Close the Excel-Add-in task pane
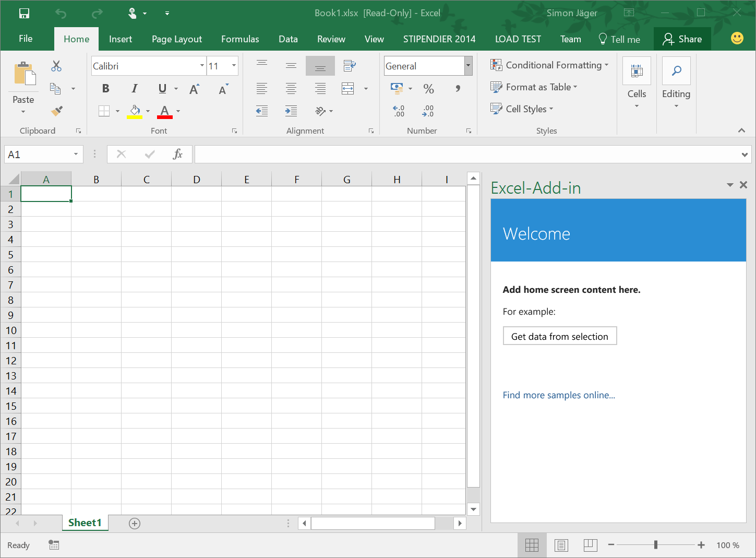The height and width of the screenshot is (558, 756). point(743,185)
